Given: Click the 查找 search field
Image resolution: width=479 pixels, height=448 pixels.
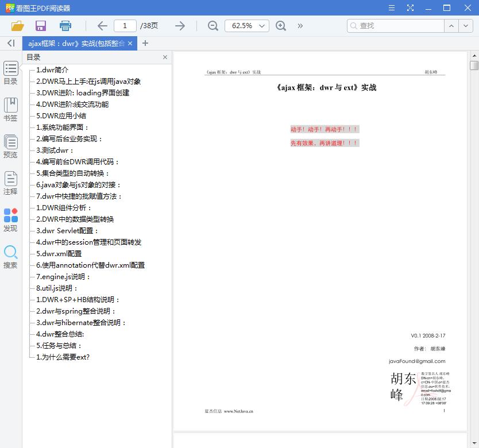Looking at the screenshot, I should 395,26.
